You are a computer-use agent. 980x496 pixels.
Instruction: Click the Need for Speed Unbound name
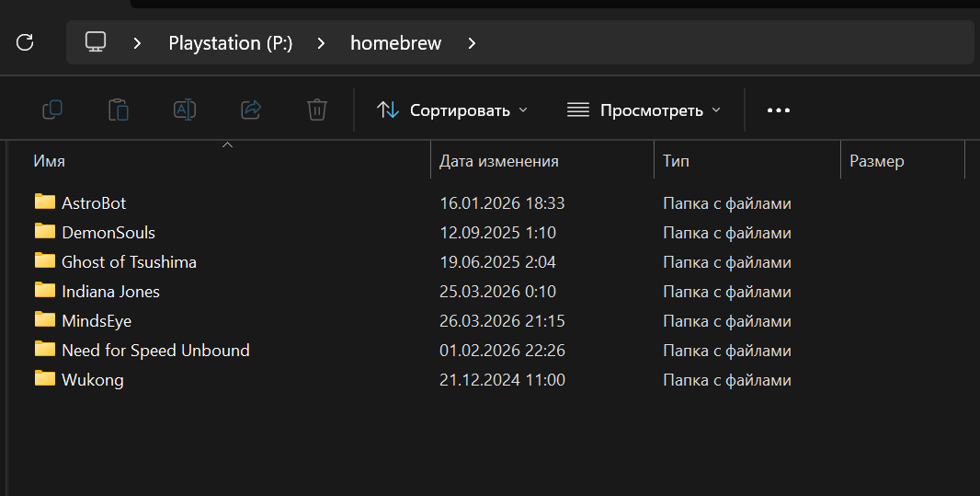click(155, 351)
